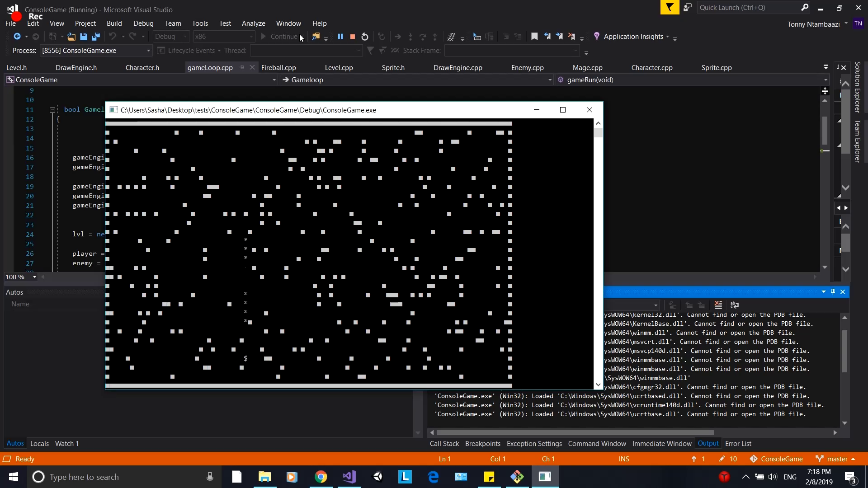Open Google Chrome from the taskbar

pos(321,477)
